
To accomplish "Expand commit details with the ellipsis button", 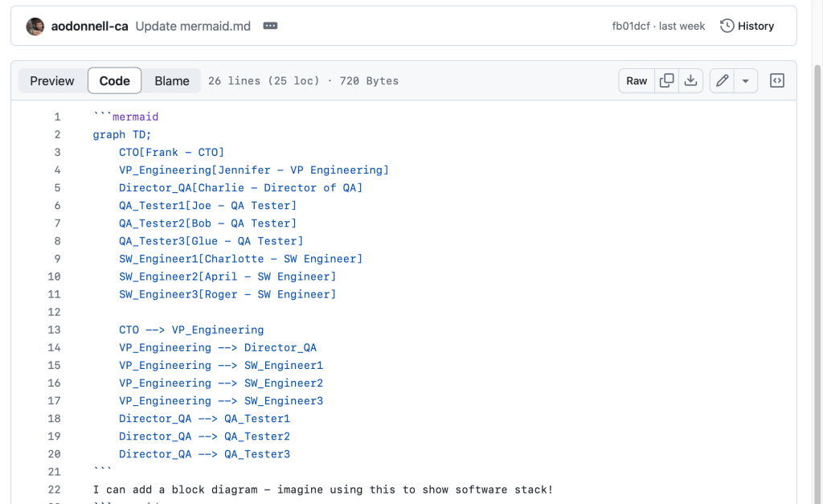I will click(270, 26).
